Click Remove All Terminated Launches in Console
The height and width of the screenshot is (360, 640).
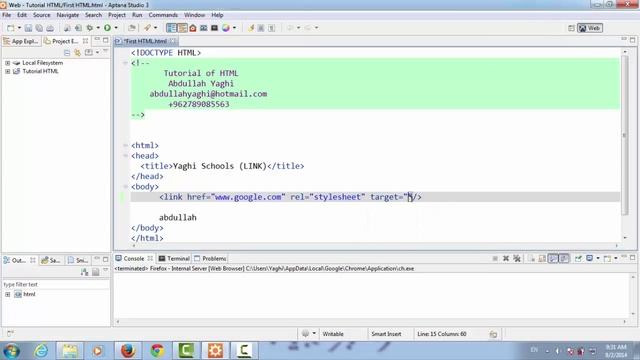[517, 258]
